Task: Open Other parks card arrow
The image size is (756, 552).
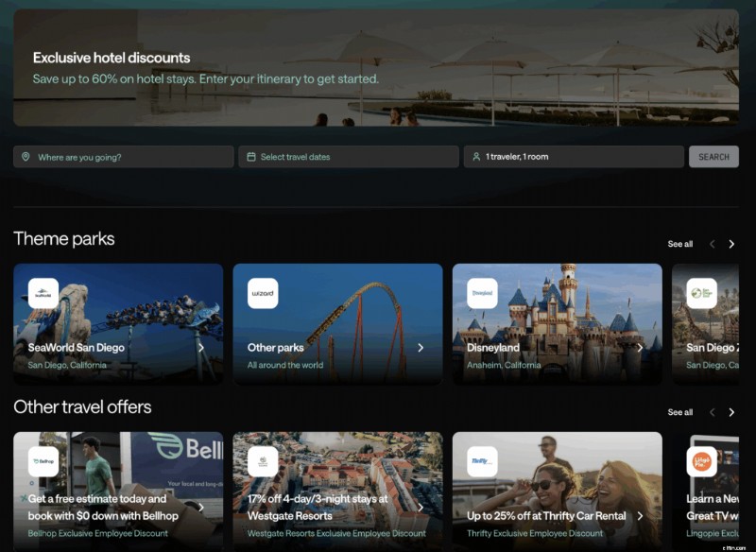Action: 421,348
